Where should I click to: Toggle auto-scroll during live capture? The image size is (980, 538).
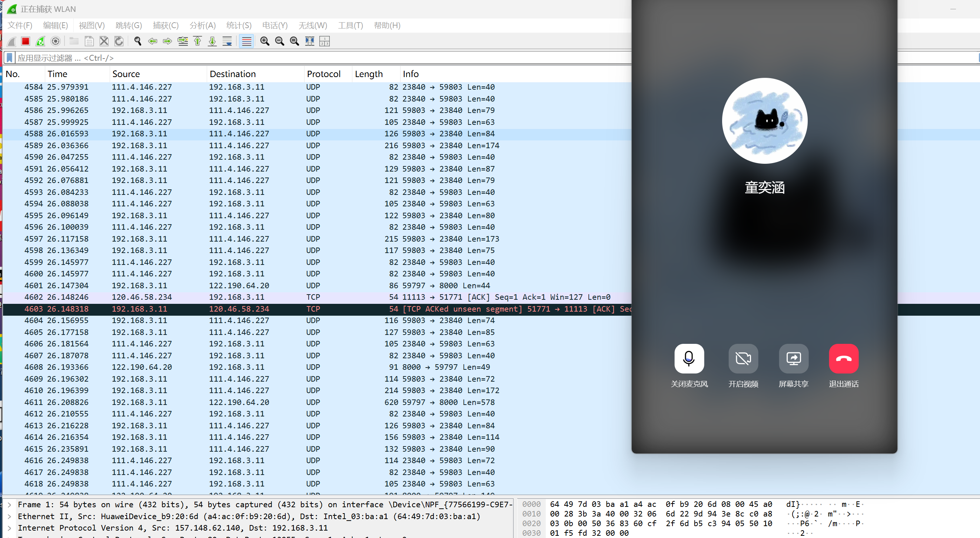click(227, 41)
